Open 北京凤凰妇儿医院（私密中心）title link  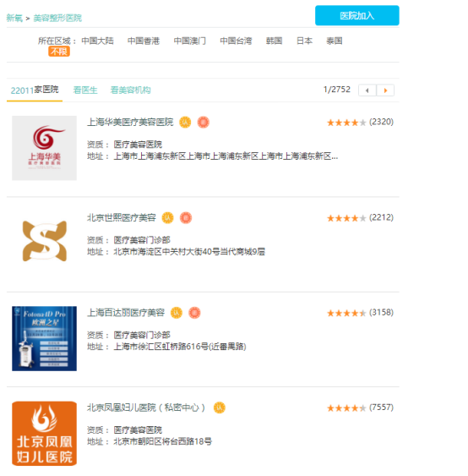click(146, 408)
